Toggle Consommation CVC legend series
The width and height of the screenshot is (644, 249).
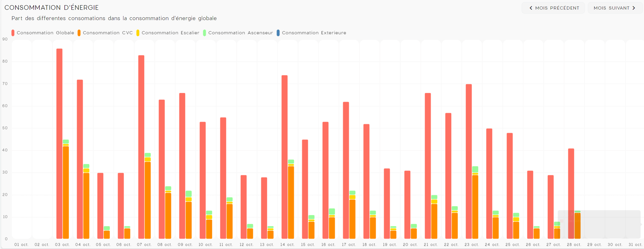[x=105, y=33]
